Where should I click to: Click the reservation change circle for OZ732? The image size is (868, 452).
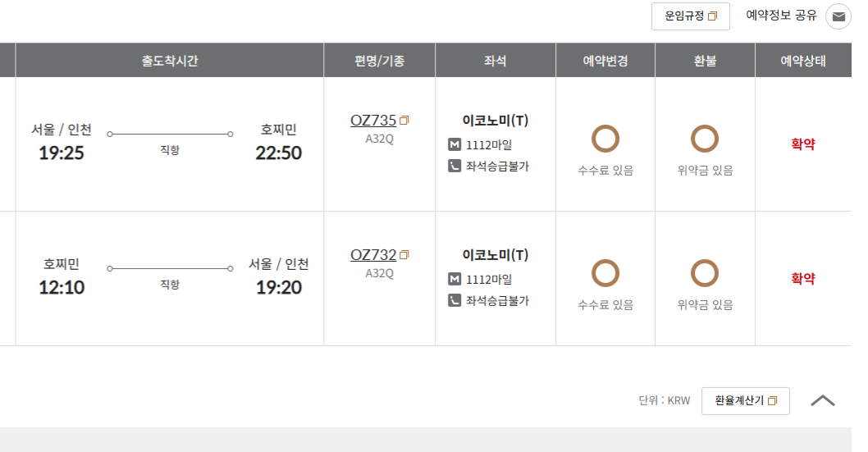605,274
